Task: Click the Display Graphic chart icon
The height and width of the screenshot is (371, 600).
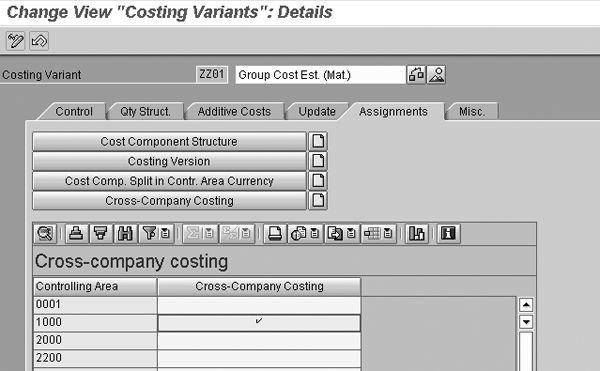Action: [416, 234]
